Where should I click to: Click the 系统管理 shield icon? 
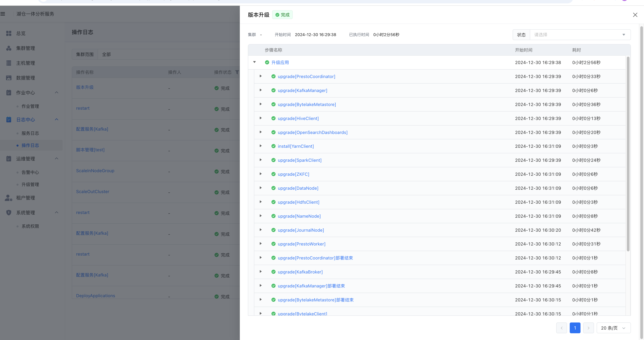[x=9, y=213]
